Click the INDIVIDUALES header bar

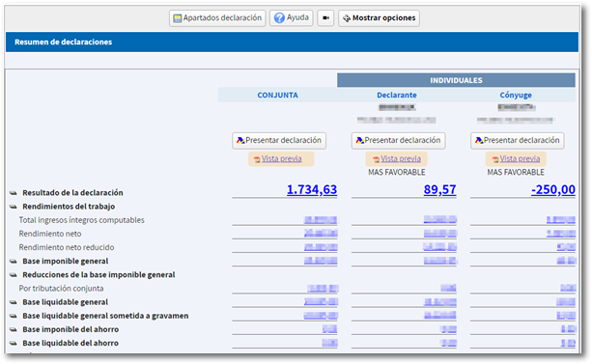(x=456, y=80)
